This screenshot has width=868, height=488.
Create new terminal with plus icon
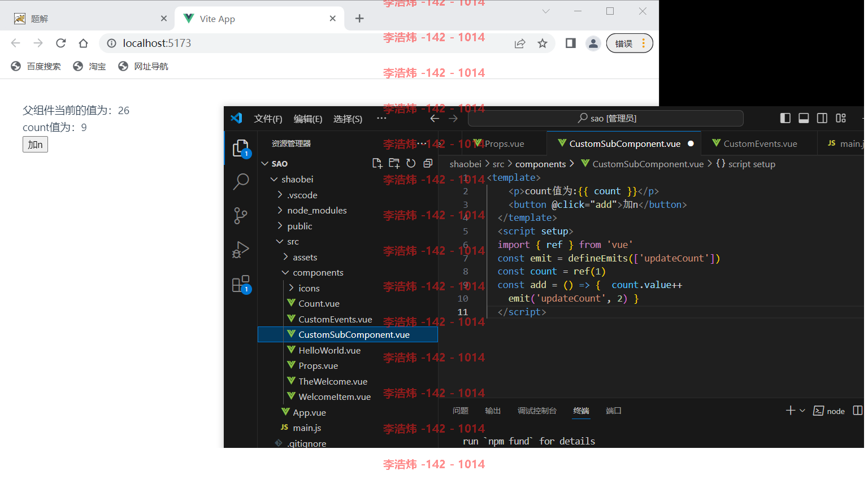point(791,411)
